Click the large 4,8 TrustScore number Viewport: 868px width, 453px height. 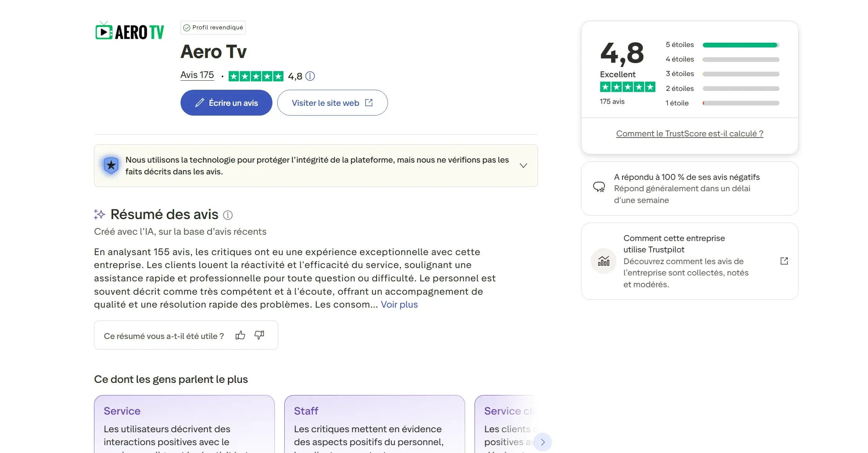tap(622, 53)
